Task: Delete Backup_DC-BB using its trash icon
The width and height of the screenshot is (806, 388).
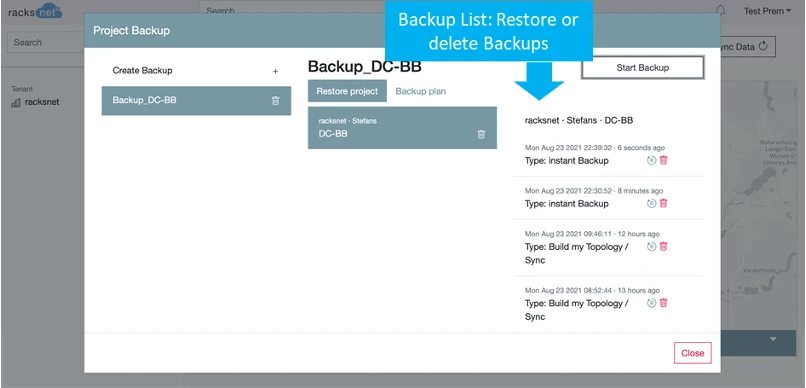Action: [x=276, y=101]
